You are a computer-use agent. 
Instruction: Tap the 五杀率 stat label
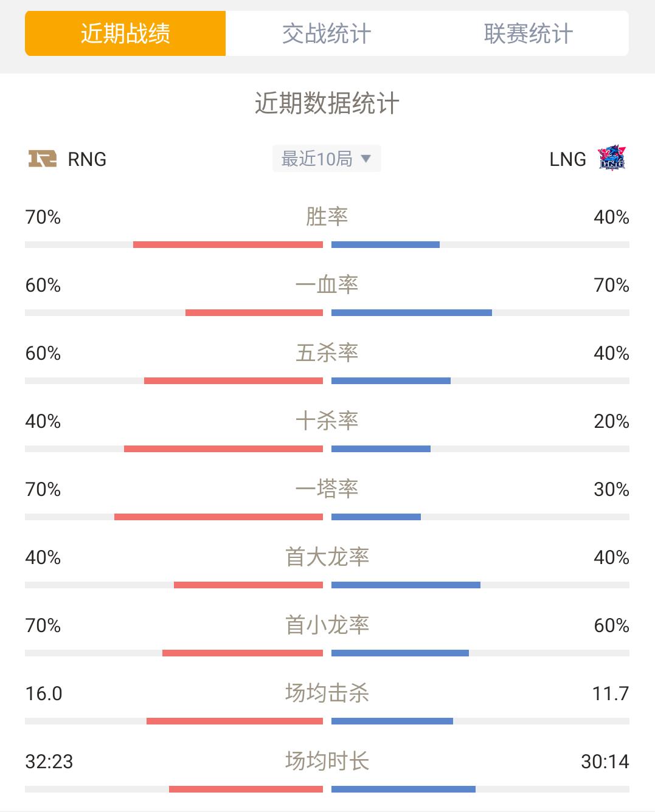click(x=327, y=353)
